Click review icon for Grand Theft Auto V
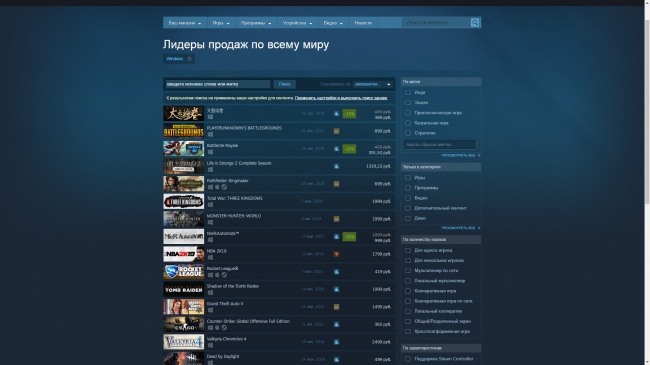 click(336, 307)
